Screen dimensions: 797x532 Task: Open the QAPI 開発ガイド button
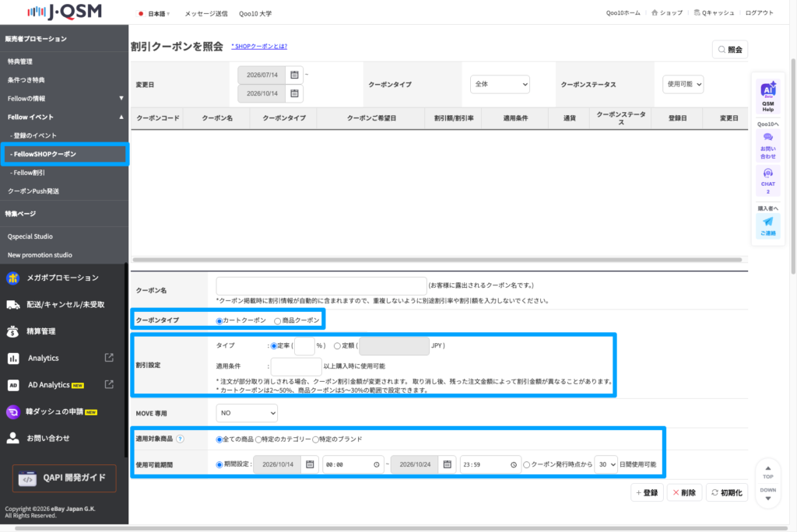(64, 478)
